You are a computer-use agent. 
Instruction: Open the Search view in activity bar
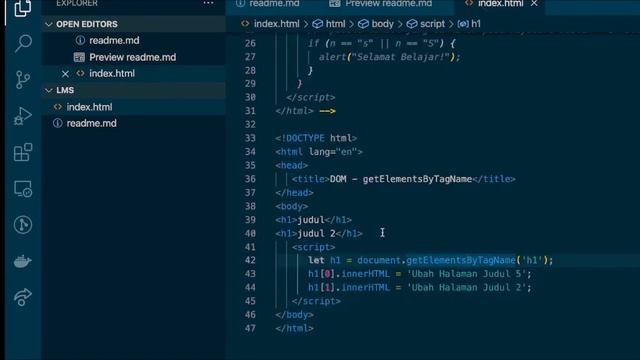coord(23,43)
